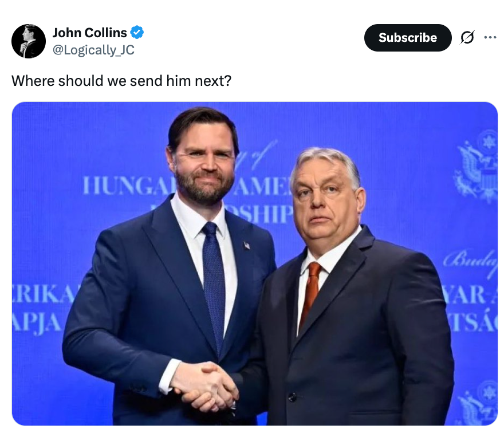Click the tweet text asking where to send him
Viewport: 504px width, 433px height.
click(x=120, y=81)
